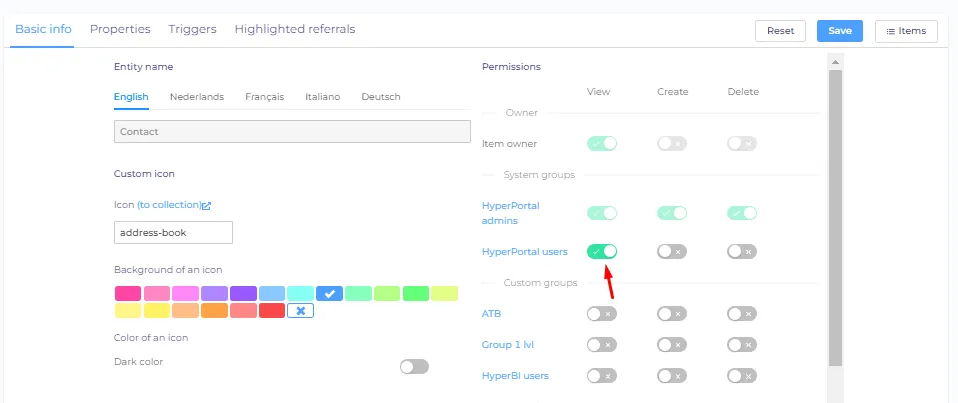Select the Nederlands language tab
Viewport: 958px width, 403px height.
click(197, 96)
